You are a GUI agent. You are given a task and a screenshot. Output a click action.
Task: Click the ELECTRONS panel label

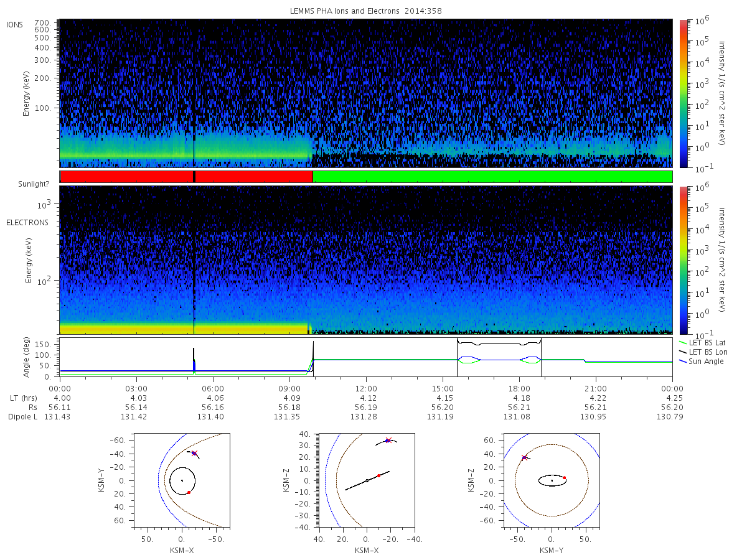coord(27,223)
